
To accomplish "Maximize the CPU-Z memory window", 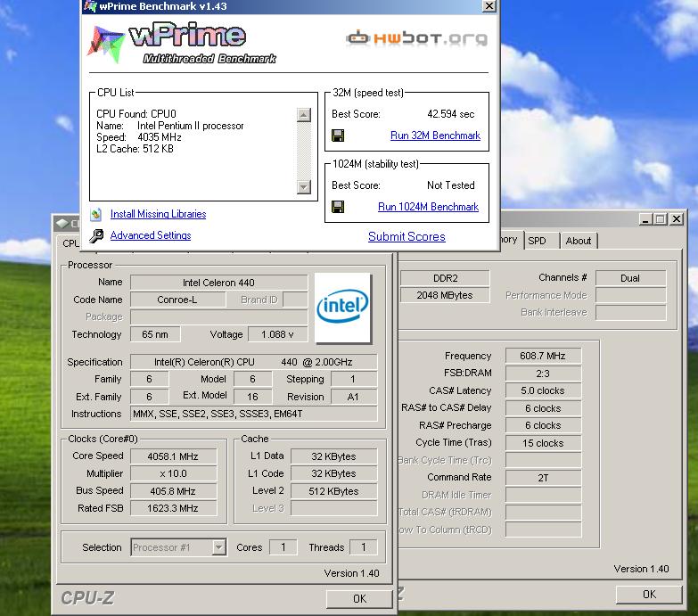I will (x=661, y=219).
